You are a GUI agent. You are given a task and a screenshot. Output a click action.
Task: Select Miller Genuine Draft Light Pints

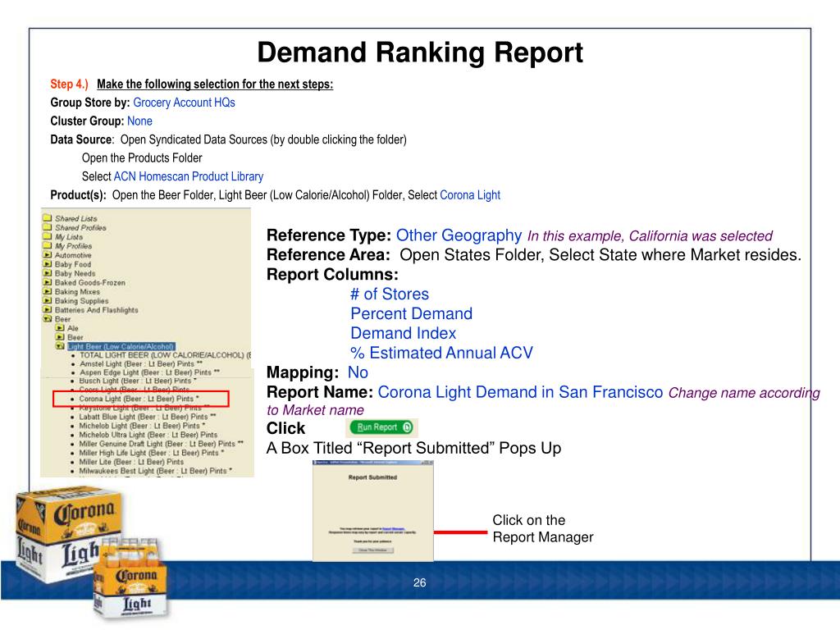pos(162,444)
